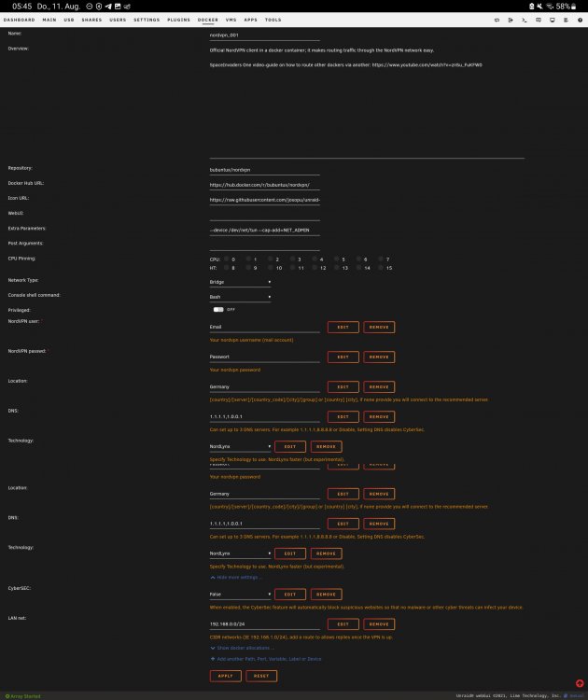588x700 pixels.
Task: Open the system info monitor icon
Action: [x=553, y=21]
